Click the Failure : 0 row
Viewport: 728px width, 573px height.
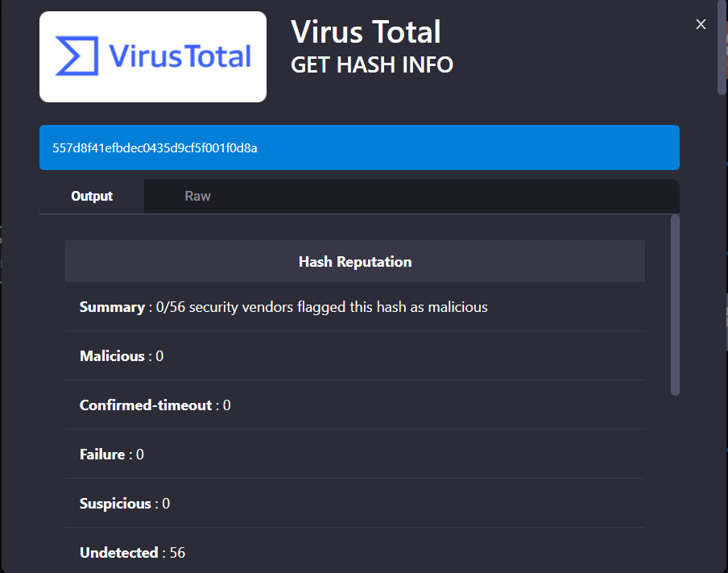click(x=354, y=454)
